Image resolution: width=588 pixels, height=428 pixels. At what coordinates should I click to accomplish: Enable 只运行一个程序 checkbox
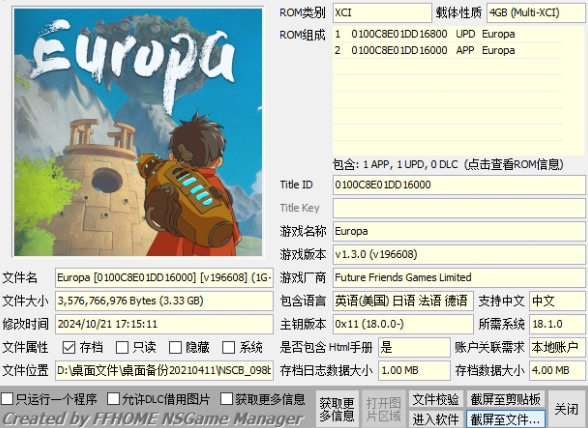pyautogui.click(x=7, y=399)
